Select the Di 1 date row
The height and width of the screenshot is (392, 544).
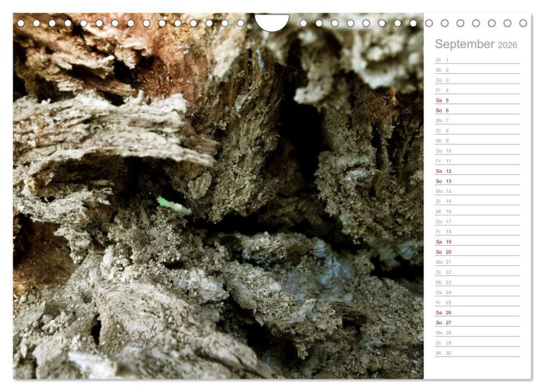click(477, 60)
